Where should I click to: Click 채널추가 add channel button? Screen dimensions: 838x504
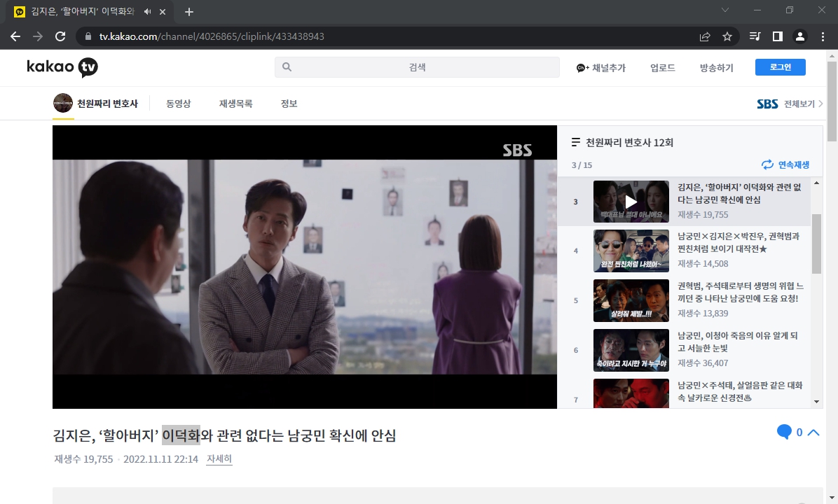coord(600,68)
